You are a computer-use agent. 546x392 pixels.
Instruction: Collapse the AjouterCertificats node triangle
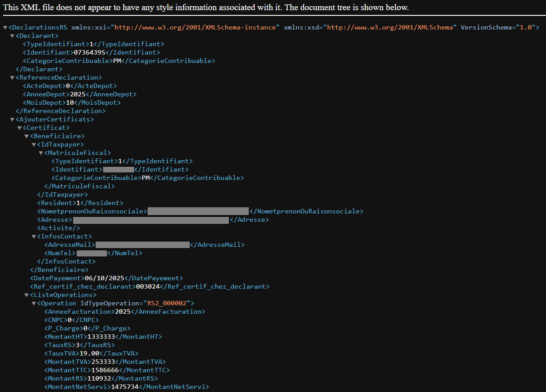12,120
